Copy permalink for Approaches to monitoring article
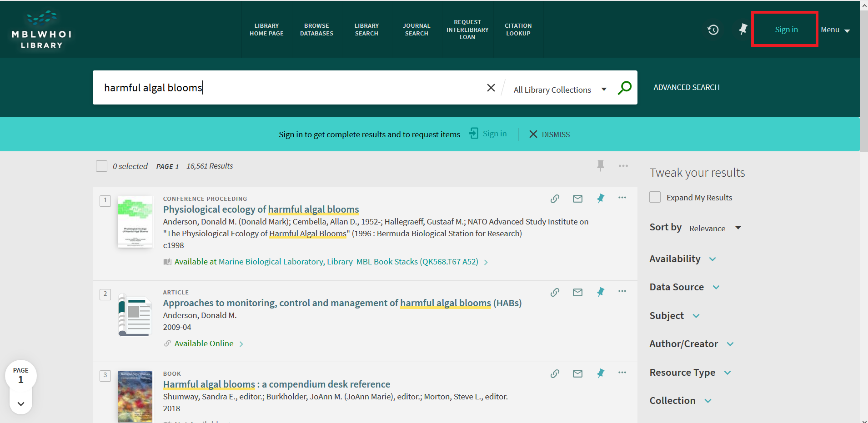868x423 pixels. (x=555, y=292)
